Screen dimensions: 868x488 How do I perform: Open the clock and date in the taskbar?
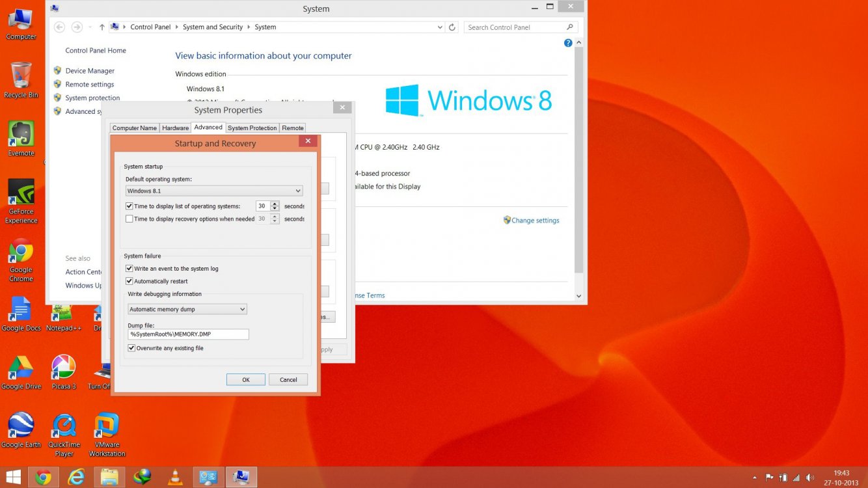[x=841, y=477]
